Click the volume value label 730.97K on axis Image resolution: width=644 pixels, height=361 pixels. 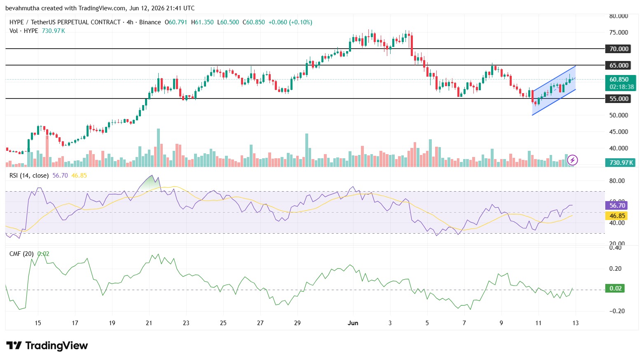621,162
